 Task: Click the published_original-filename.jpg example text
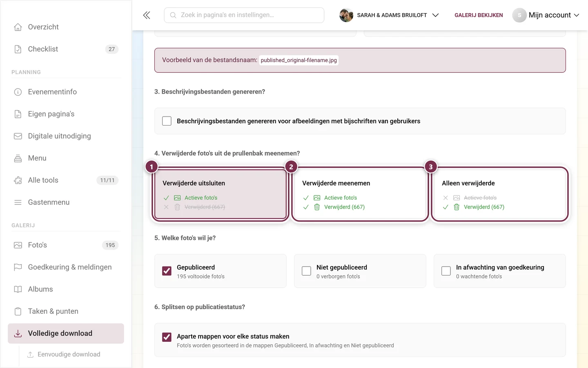pyautogui.click(x=299, y=60)
